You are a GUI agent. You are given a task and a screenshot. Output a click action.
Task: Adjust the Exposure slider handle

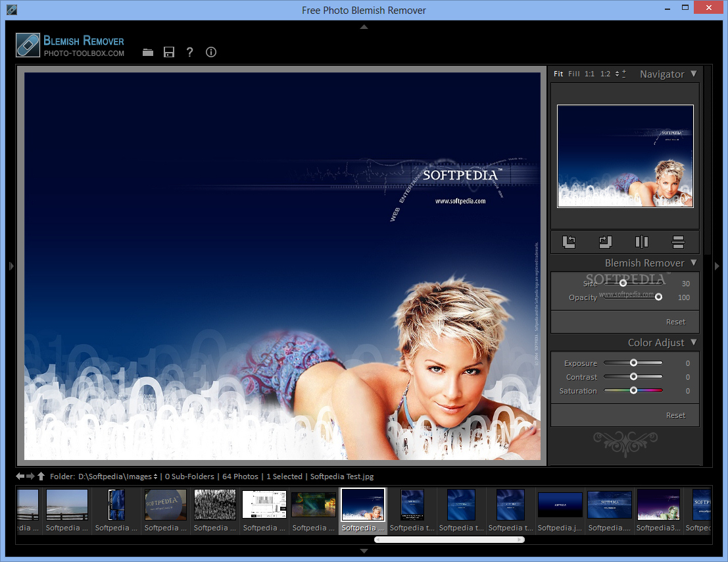(633, 363)
